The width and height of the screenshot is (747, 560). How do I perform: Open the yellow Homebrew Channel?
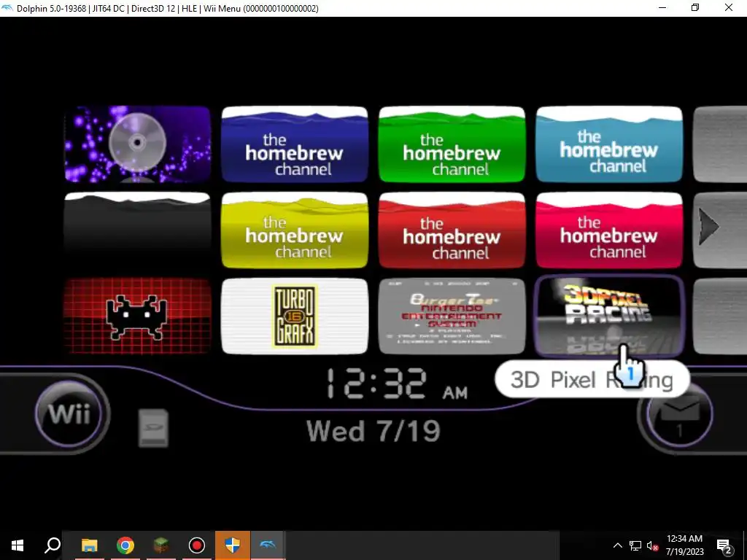pos(295,230)
